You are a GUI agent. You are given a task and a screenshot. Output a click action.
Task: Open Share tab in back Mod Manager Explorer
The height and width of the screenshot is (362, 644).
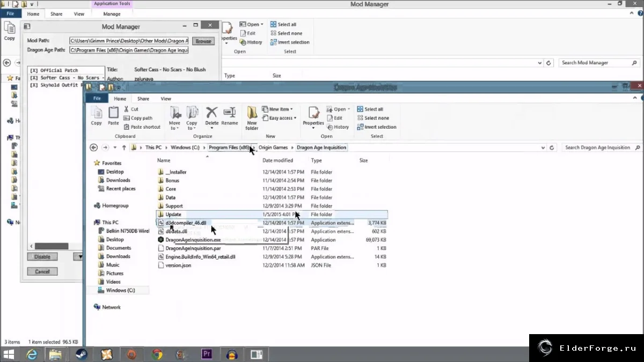click(56, 14)
